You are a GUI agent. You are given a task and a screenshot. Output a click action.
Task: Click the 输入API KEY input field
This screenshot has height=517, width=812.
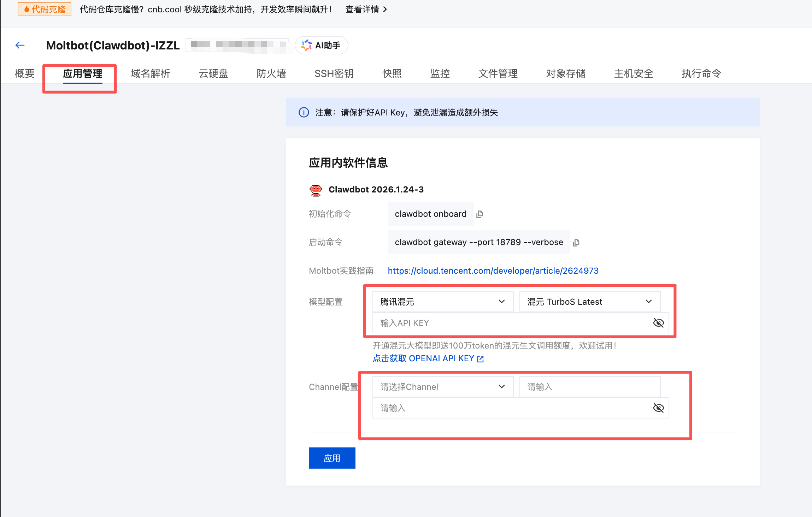[x=495, y=322]
